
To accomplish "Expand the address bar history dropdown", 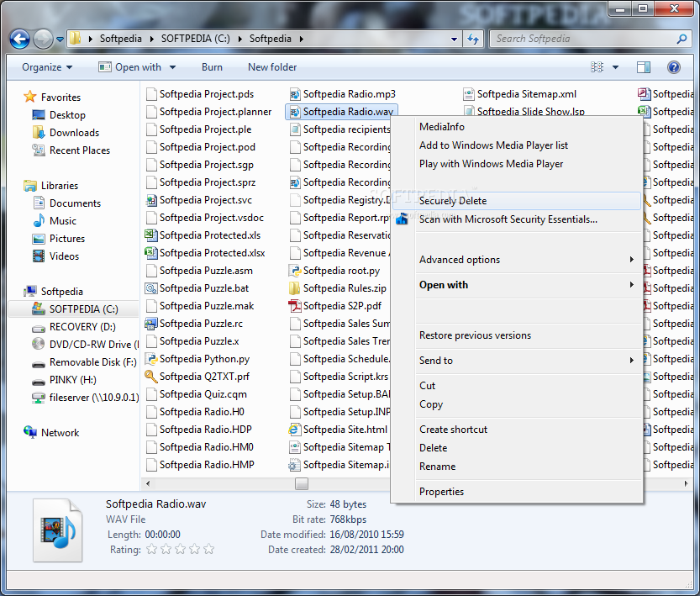I will point(454,39).
